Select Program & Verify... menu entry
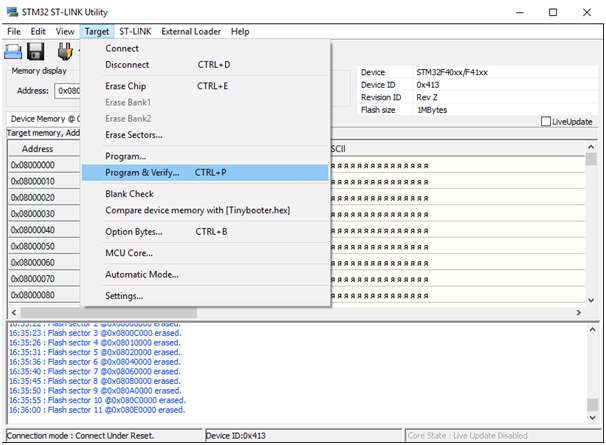This screenshot has width=606, height=445. (205, 172)
